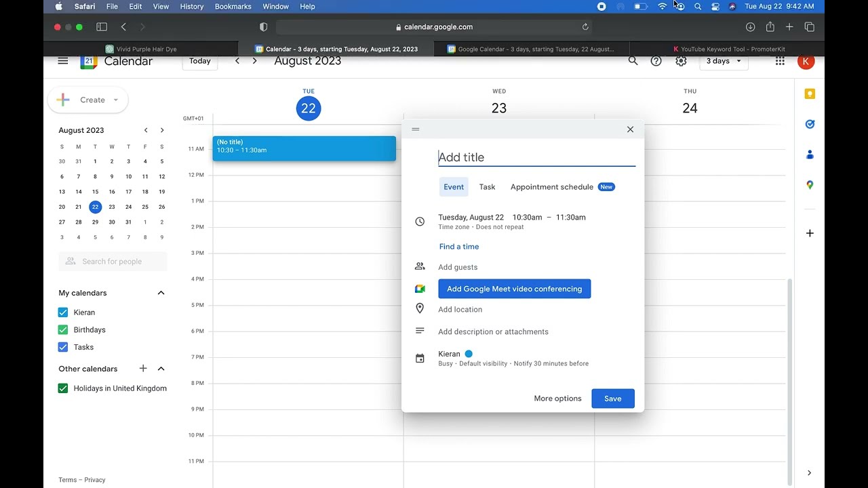Click the Add title field
Viewport: 868px width, 488px height.
point(536,157)
